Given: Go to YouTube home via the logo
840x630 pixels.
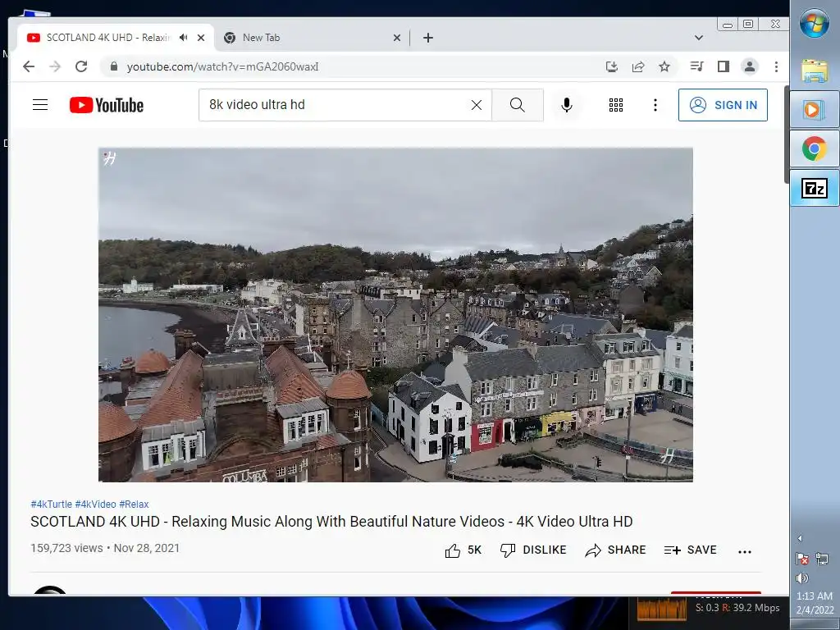Looking at the screenshot, I should coord(107,105).
